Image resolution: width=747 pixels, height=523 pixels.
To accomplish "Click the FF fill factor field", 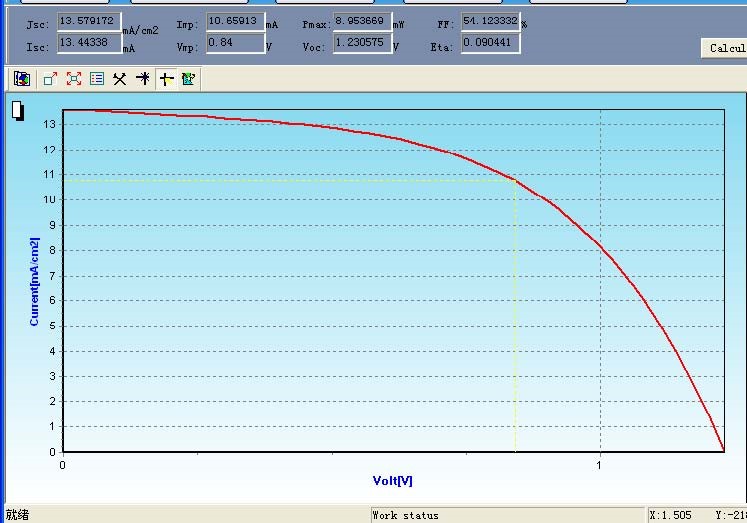I will pos(490,21).
